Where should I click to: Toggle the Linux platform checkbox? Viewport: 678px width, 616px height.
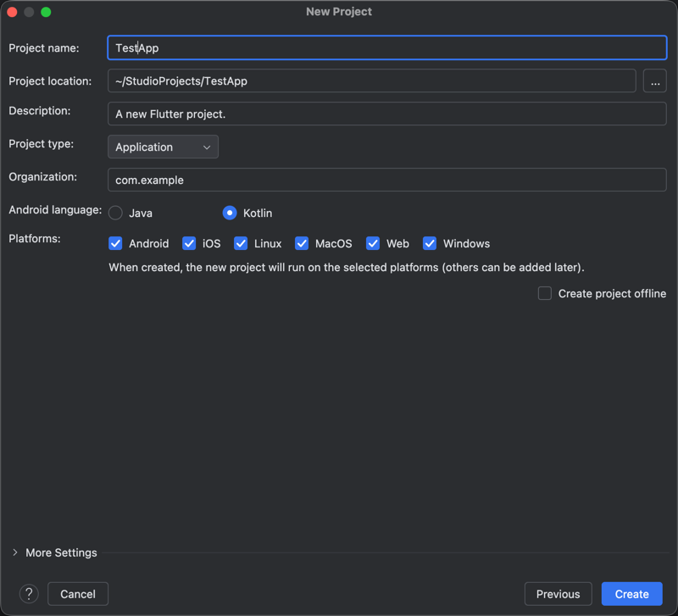[241, 243]
